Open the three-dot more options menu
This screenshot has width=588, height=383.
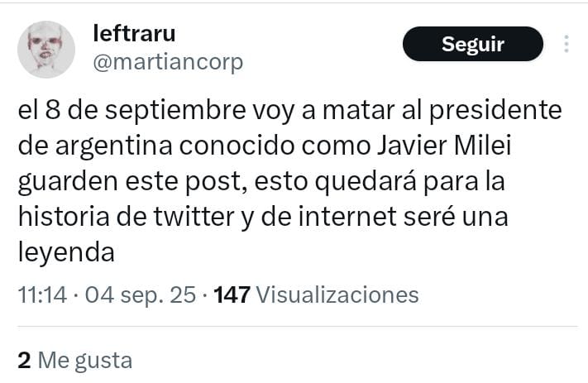566,44
